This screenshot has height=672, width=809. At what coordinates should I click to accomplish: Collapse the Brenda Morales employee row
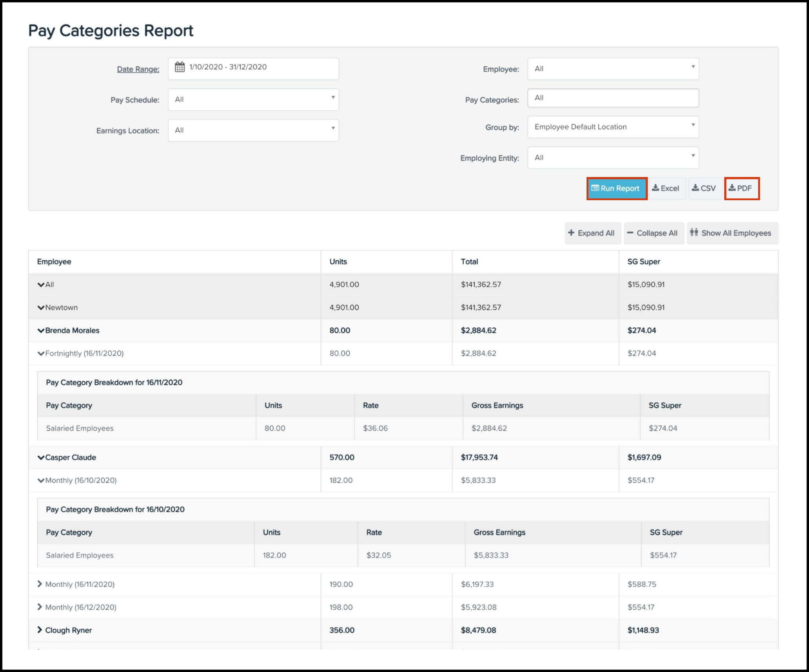(41, 330)
